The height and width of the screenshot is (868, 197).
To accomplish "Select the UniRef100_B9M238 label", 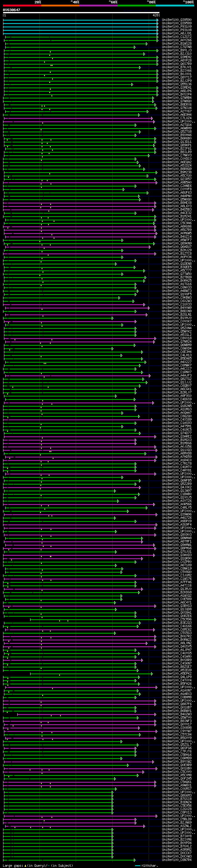I will pyautogui.click(x=177, y=172).
